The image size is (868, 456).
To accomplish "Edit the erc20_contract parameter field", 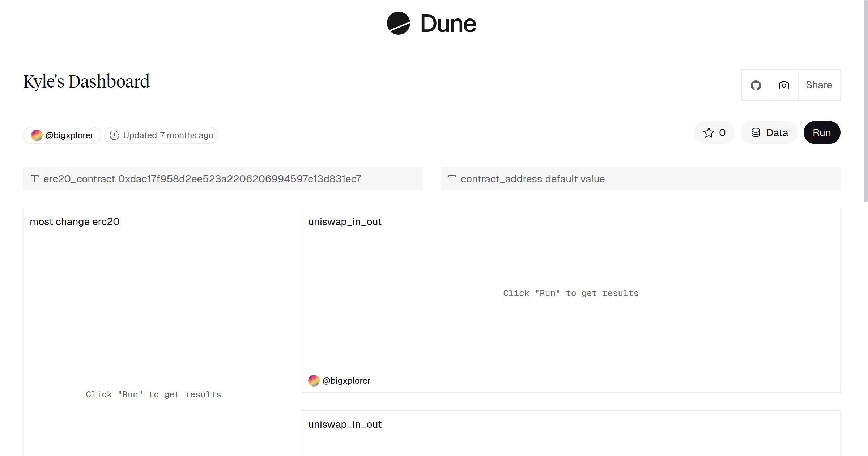I will click(239, 179).
